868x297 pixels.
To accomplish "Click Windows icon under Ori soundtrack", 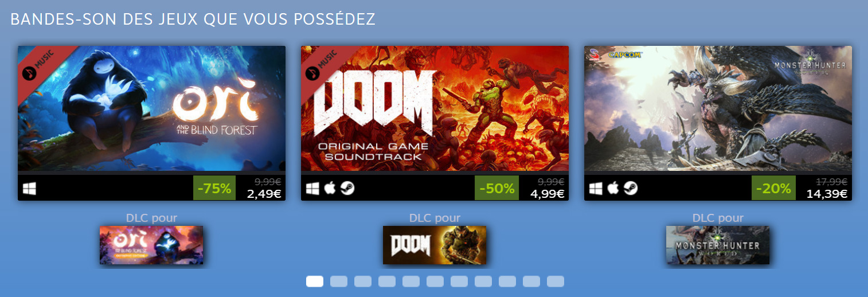I will click(x=29, y=189).
